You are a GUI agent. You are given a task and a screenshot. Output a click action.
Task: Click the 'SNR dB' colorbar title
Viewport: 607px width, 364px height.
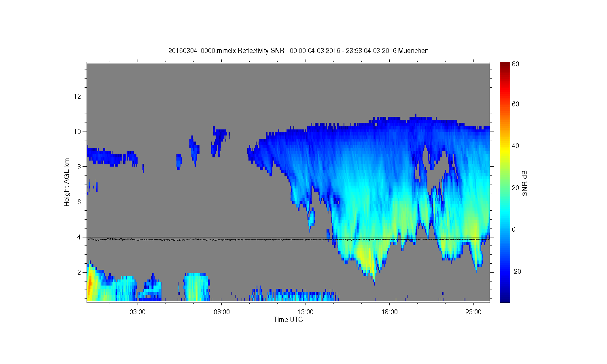click(524, 183)
